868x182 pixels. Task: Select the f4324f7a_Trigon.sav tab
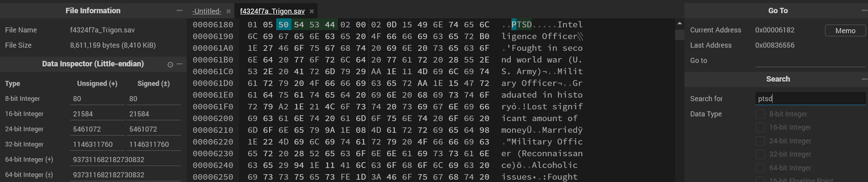[x=272, y=11]
